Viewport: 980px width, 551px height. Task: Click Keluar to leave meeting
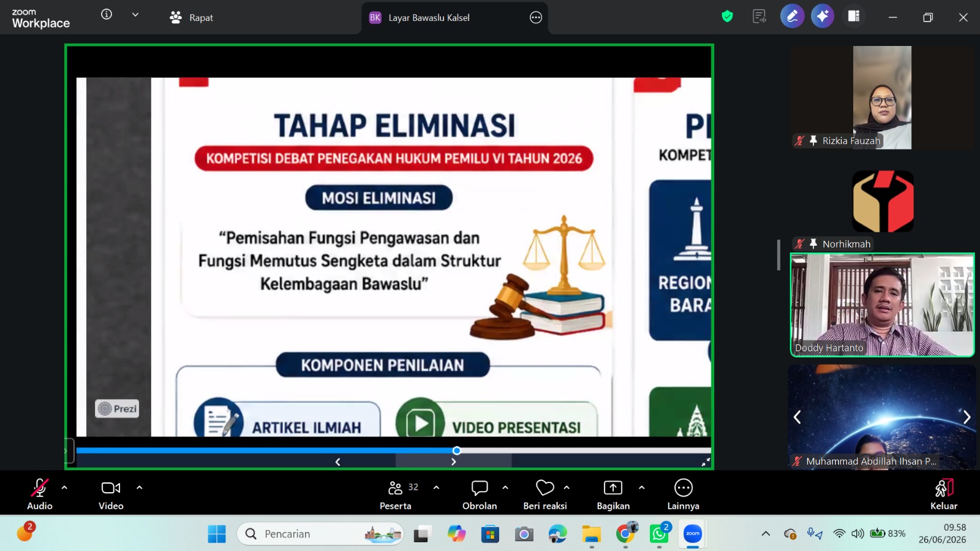[944, 494]
